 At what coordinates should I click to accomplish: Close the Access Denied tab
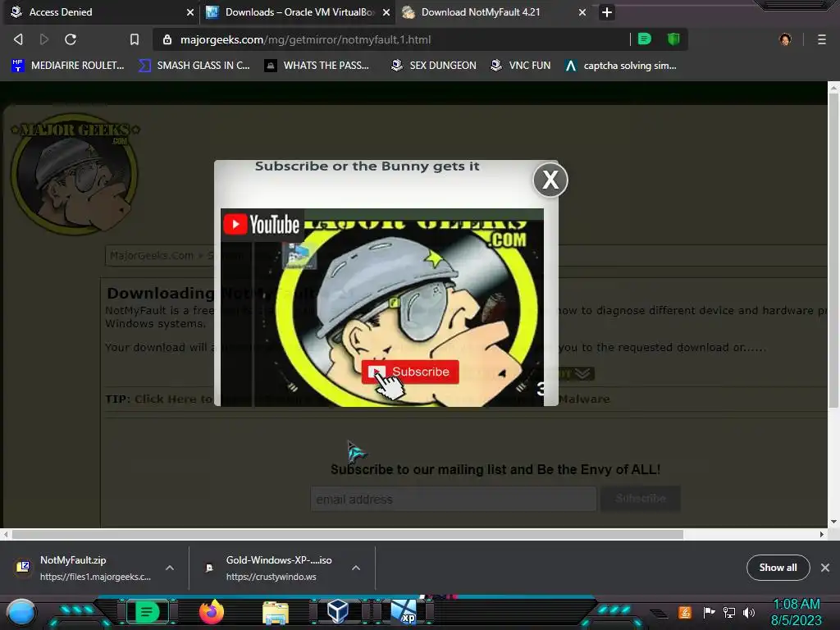point(189,12)
